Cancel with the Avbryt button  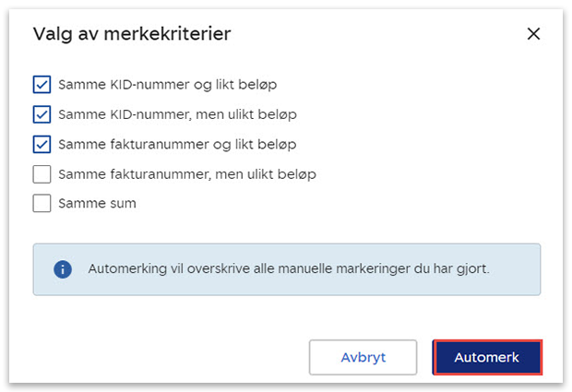363,357
